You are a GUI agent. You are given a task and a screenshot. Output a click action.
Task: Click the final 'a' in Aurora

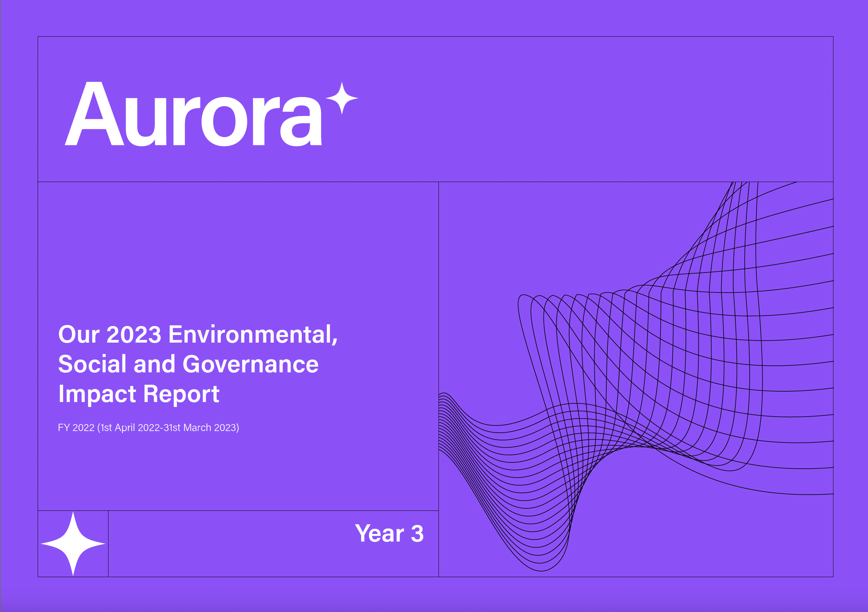tap(301, 122)
